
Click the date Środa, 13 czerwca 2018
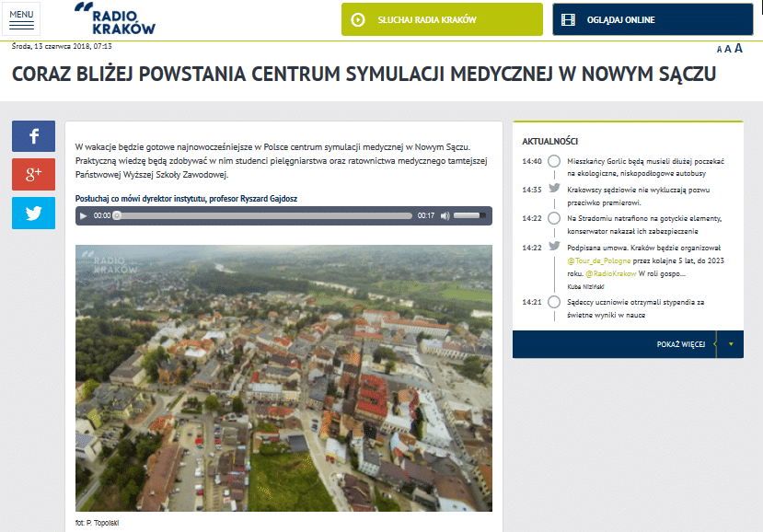62,46
